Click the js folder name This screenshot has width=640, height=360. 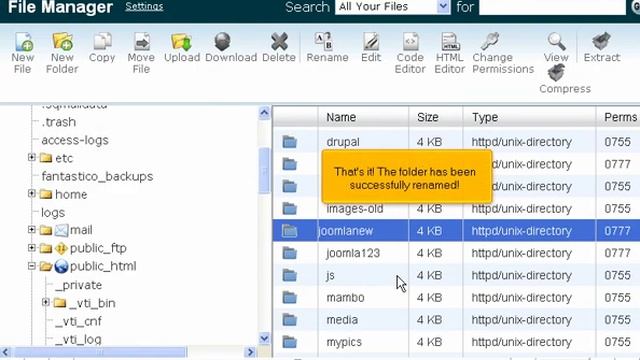pyautogui.click(x=330, y=276)
